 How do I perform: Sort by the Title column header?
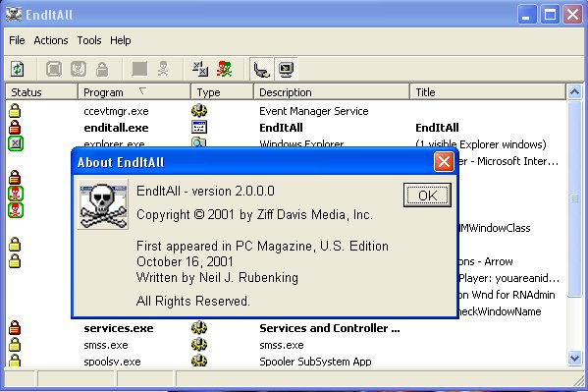488,92
